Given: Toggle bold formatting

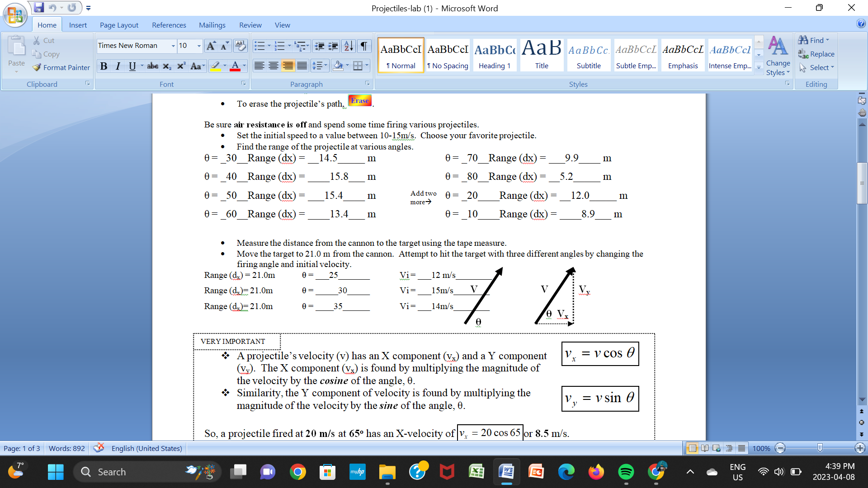Looking at the screenshot, I should click(x=104, y=66).
